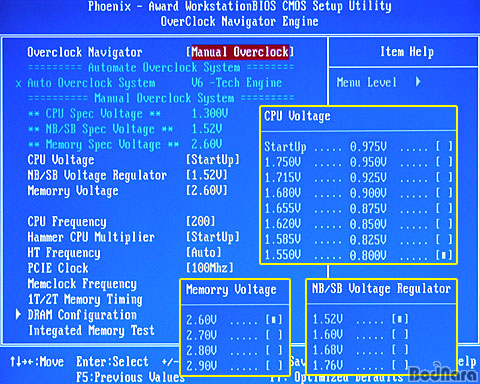Choose 1.60V radio in NB/SB Voltage popup
The image size is (480, 384).
400,334
